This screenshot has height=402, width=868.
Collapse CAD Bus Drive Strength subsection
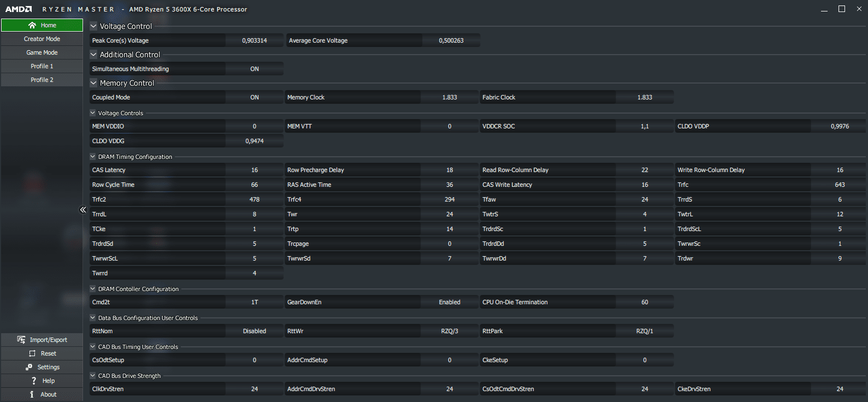point(93,376)
